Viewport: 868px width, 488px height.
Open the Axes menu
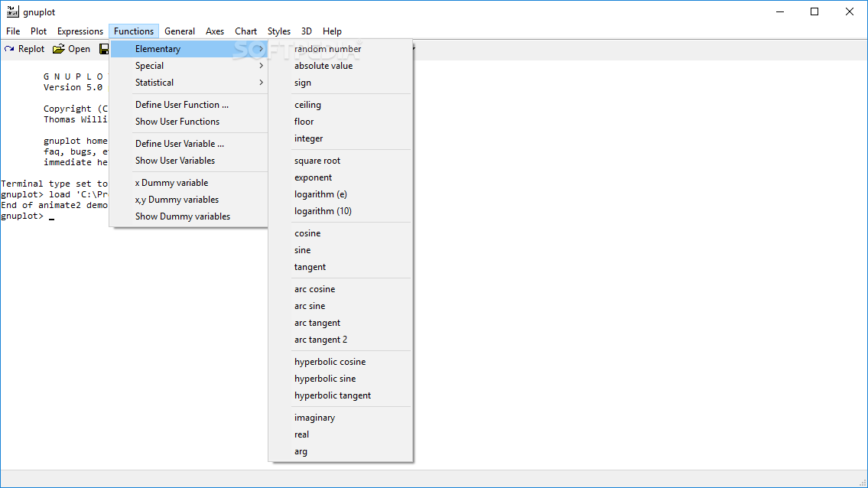click(215, 31)
